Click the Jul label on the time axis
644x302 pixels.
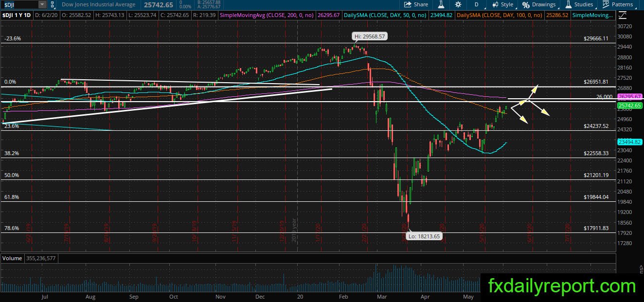(x=45, y=297)
